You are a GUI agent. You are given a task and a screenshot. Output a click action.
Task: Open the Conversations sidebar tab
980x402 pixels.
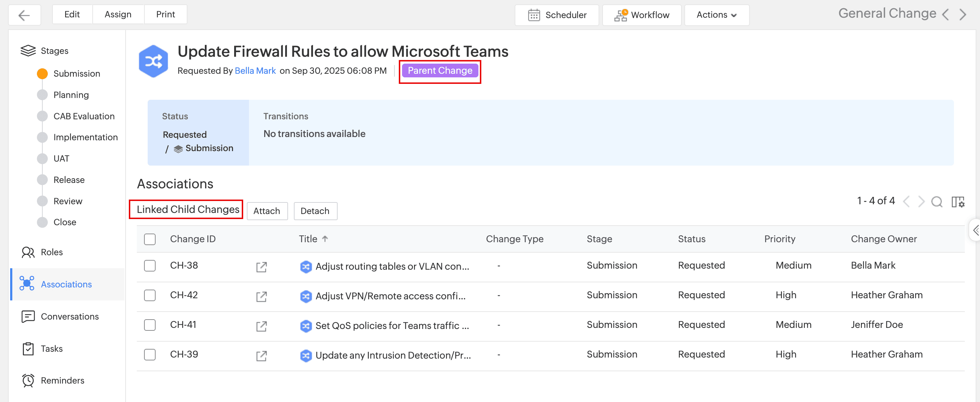(x=69, y=317)
